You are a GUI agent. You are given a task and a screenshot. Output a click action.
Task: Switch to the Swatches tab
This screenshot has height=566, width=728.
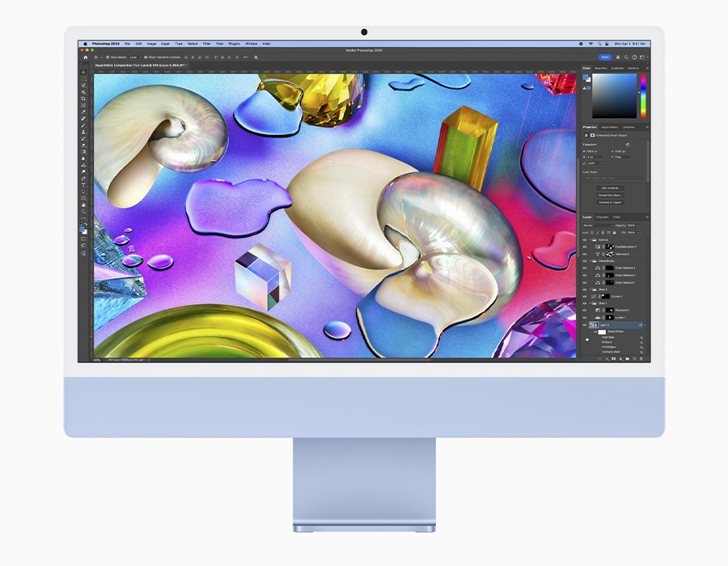click(601, 68)
